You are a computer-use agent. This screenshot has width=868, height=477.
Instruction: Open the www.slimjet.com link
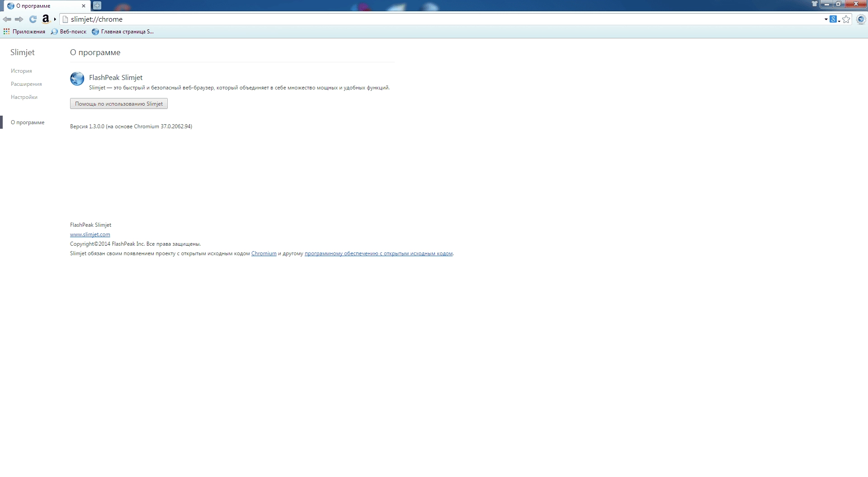coord(90,234)
